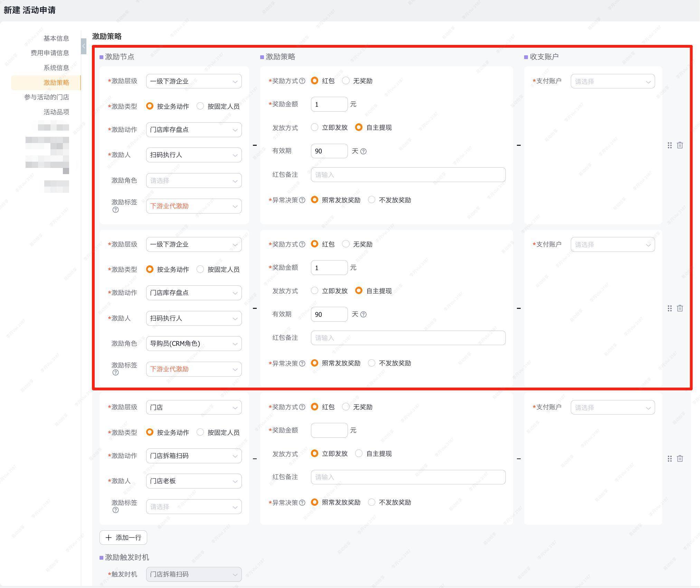
Task: Click help icon beside first 奖励方式 label
Action: click(302, 81)
